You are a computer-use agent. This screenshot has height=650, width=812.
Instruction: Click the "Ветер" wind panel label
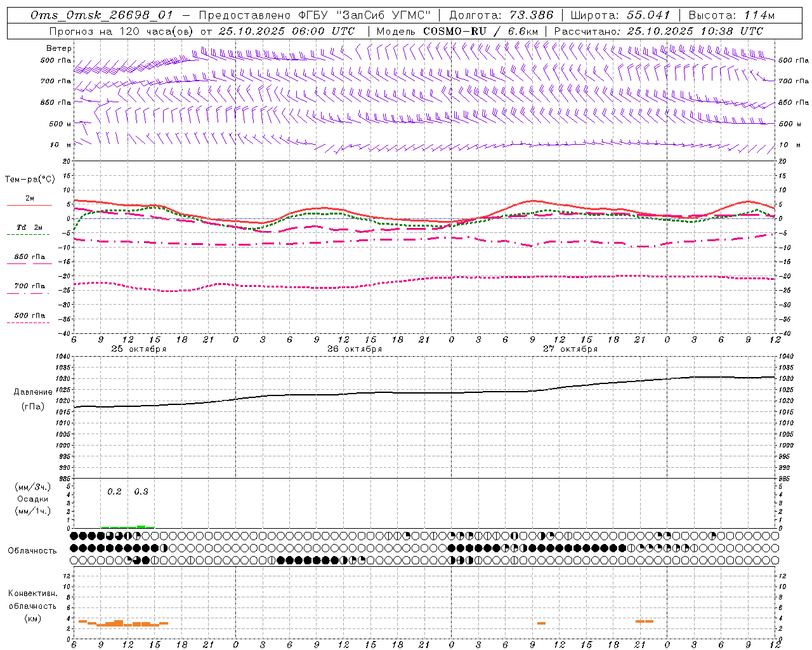click(x=58, y=48)
